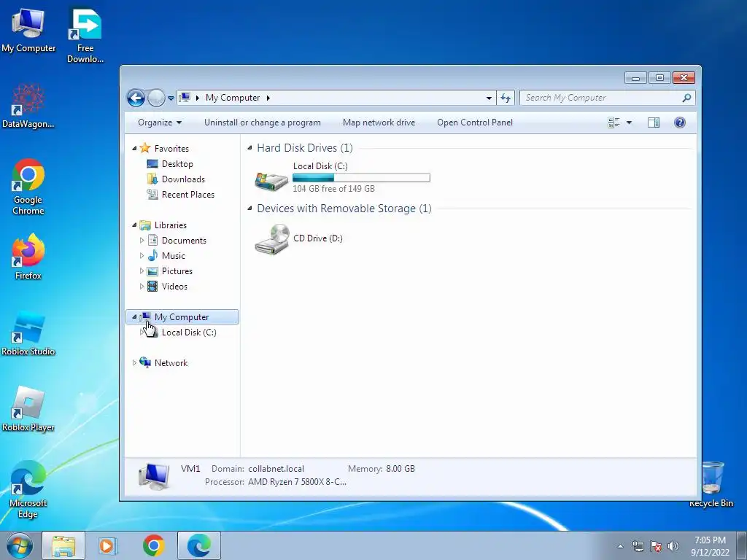Expand the Pictures library
Viewport: 747px width, 560px height.
click(x=142, y=271)
